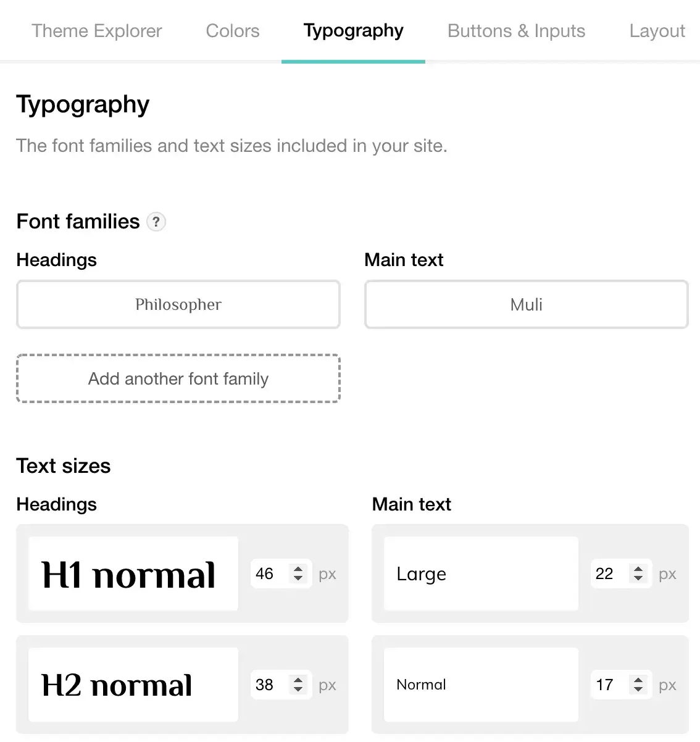Open the Muli main text font picker
Viewport: 700px width, 742px height.
click(527, 304)
